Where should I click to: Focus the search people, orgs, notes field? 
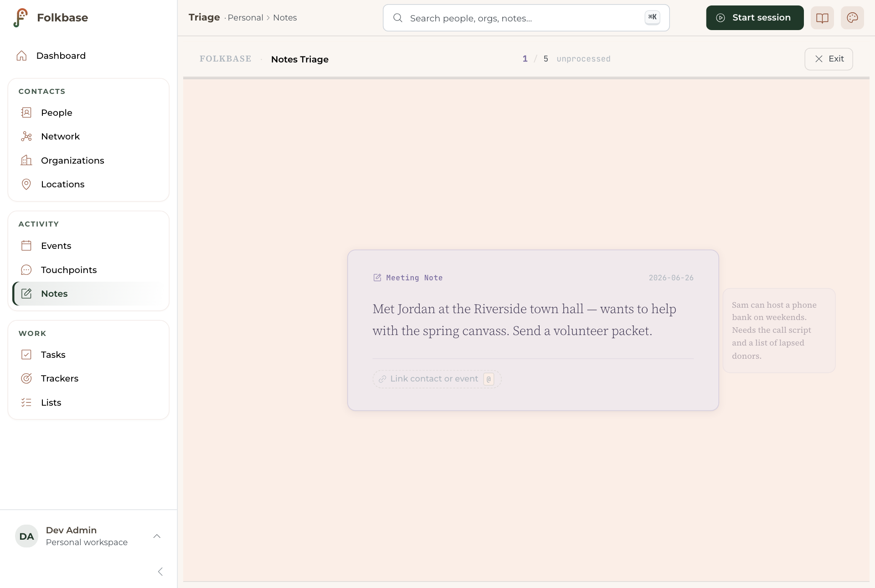point(526,18)
